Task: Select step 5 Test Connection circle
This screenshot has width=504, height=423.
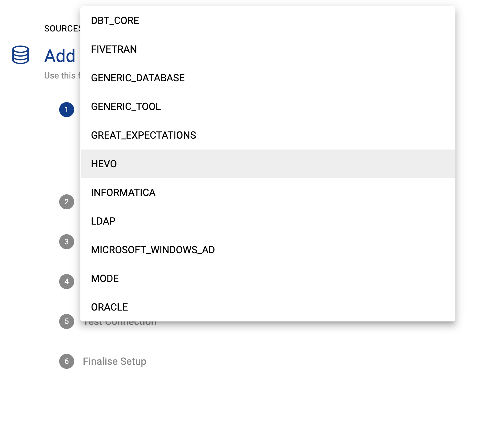Action: pyautogui.click(x=67, y=321)
